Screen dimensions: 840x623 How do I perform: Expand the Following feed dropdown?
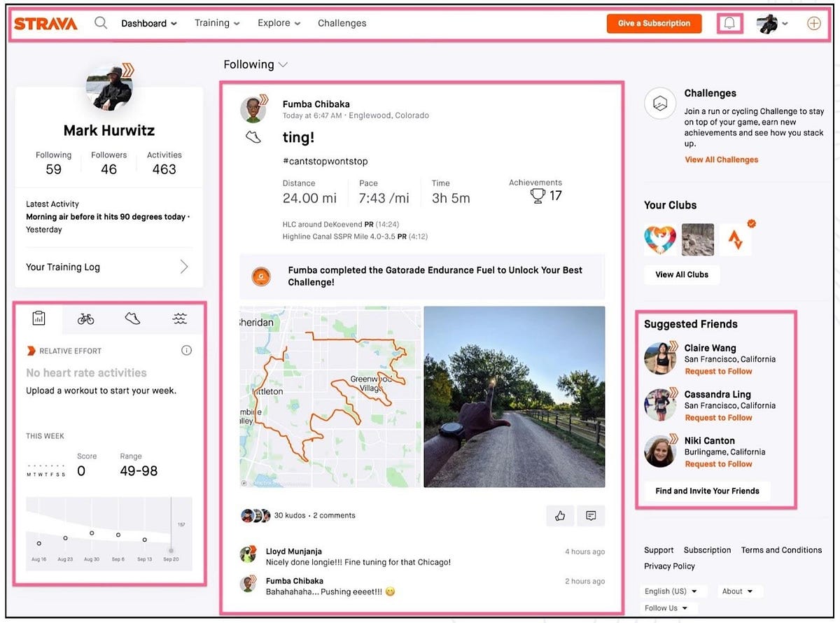point(255,64)
